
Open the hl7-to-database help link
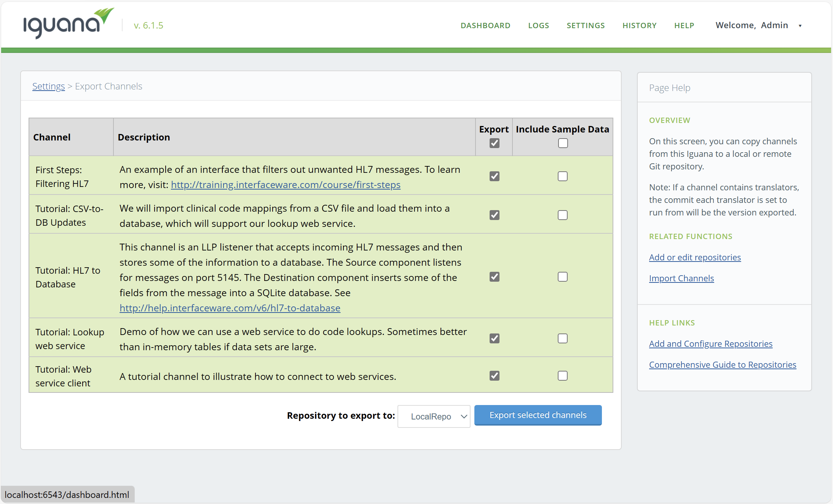tap(230, 308)
